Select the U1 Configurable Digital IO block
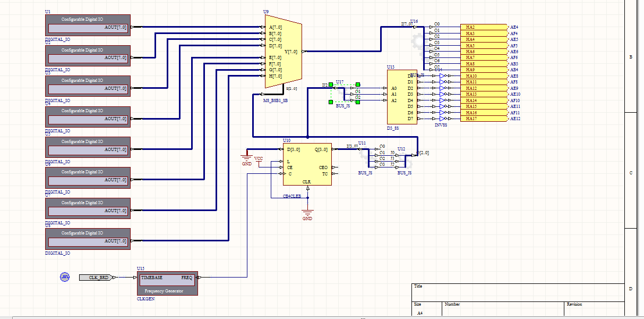The image size is (644, 319). point(88,24)
